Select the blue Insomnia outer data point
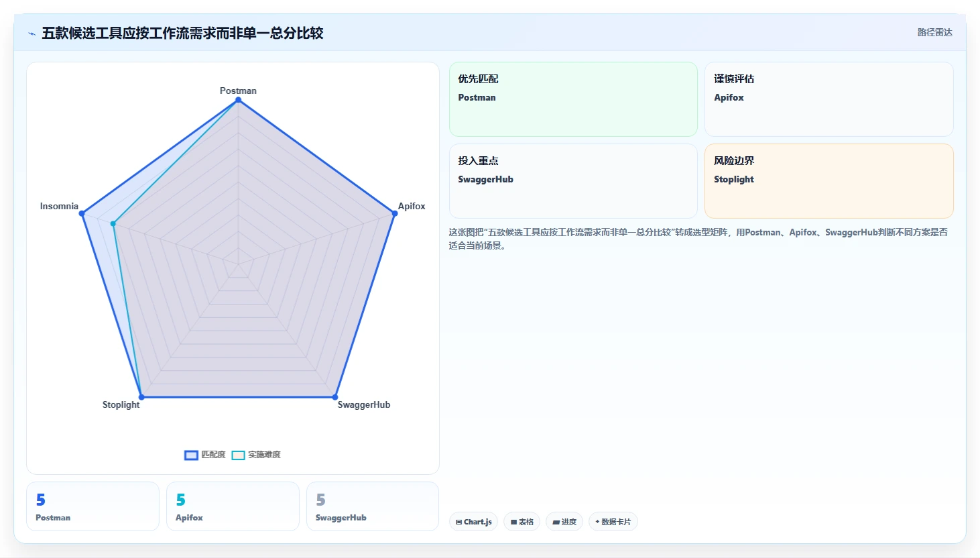 82,214
